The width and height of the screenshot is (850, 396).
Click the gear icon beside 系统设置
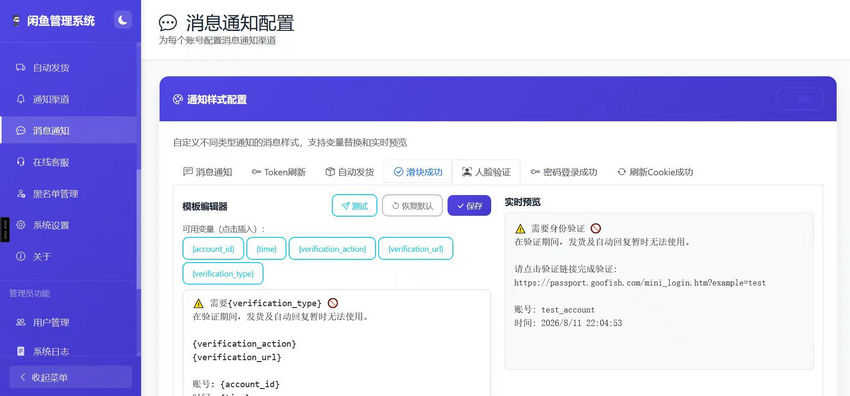(x=21, y=225)
